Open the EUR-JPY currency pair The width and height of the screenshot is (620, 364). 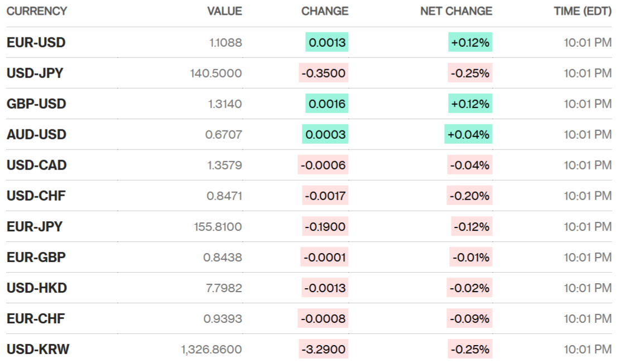tap(35, 226)
